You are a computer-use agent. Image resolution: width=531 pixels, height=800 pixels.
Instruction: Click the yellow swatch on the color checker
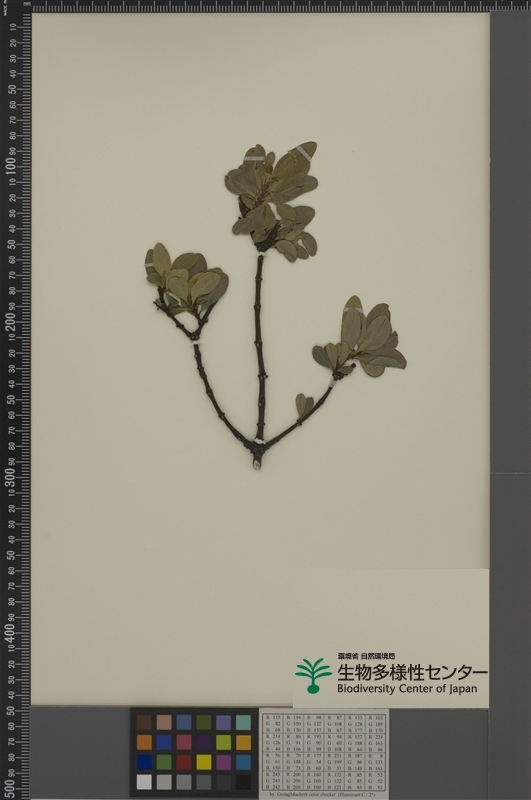(x=204, y=762)
